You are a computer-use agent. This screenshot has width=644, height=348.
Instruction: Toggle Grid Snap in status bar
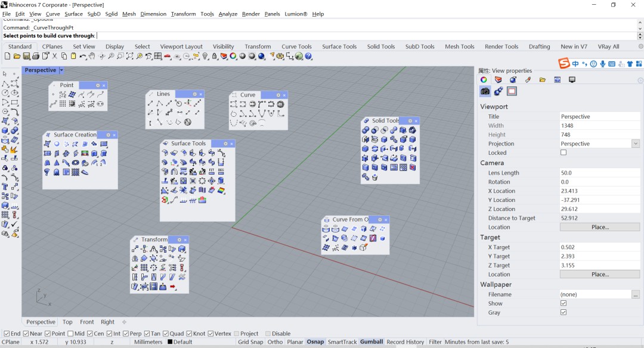pyautogui.click(x=250, y=342)
